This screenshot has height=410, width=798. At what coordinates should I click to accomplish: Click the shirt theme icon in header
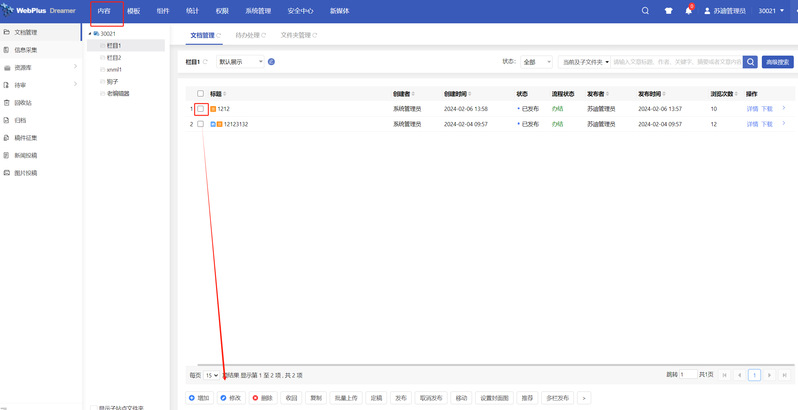pos(668,11)
